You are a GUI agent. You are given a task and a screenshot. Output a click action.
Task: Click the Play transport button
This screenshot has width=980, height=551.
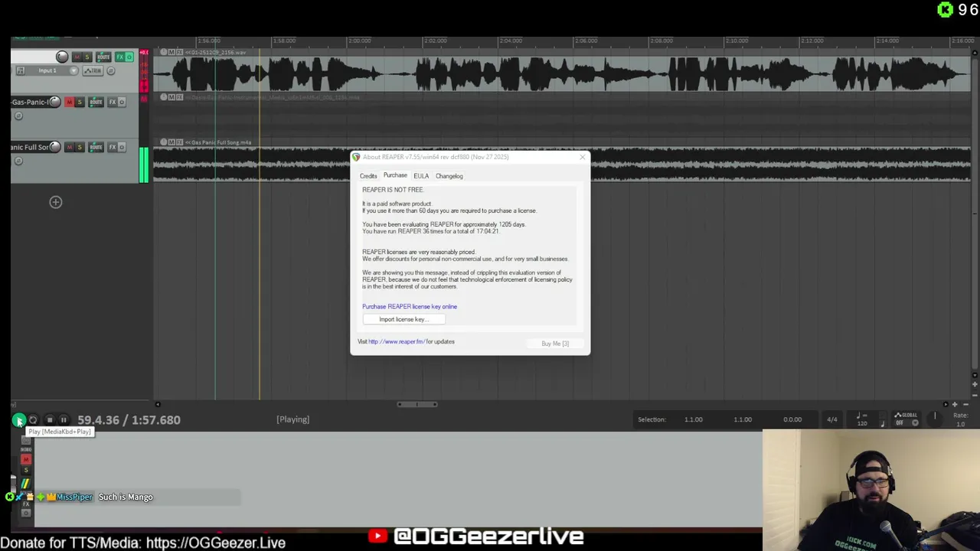(x=18, y=419)
